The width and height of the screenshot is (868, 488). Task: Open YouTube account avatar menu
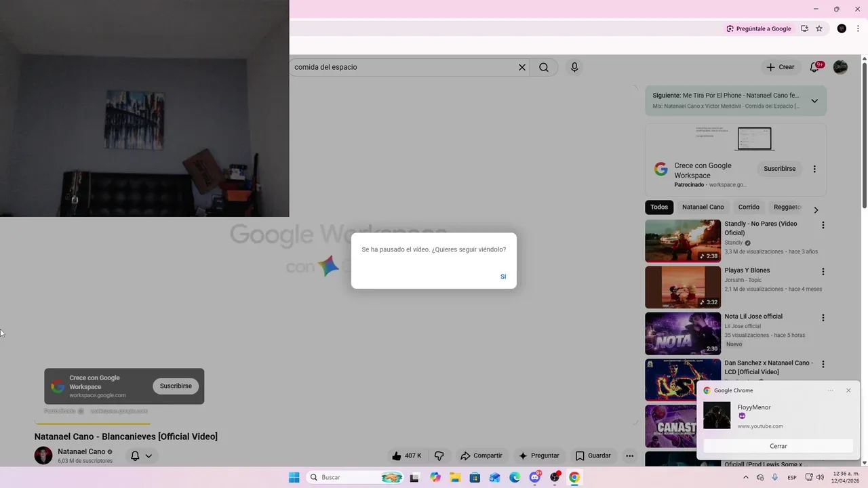840,67
